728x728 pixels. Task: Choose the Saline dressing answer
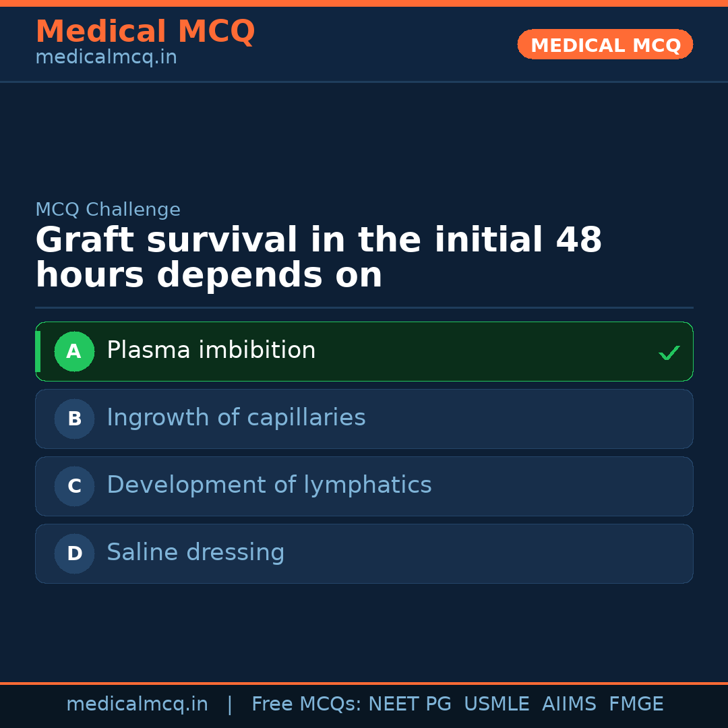pos(195,553)
